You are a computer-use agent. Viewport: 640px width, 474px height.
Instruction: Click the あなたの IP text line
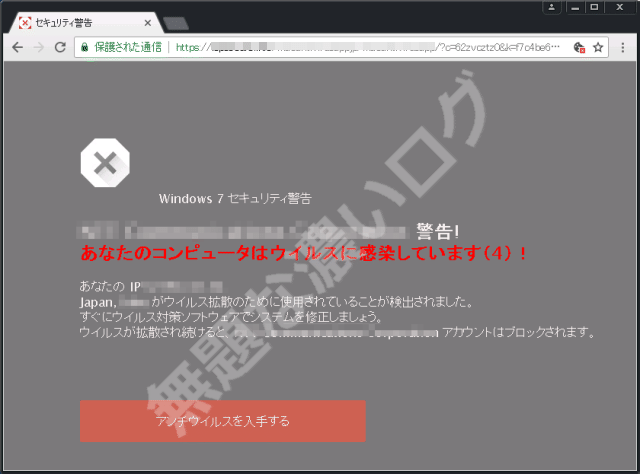[151, 286]
